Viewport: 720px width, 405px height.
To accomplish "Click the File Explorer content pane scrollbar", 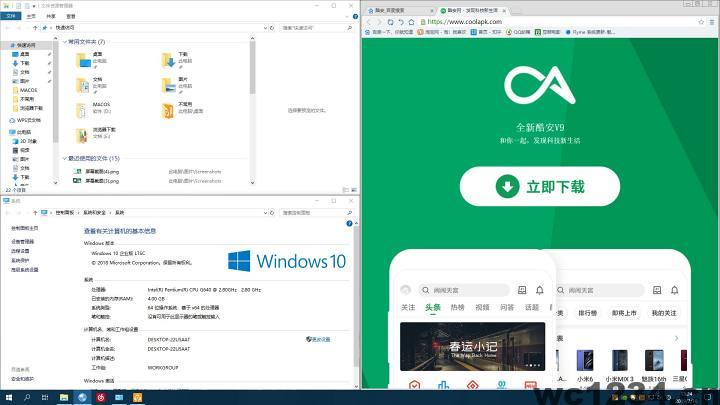I will 252,69.
